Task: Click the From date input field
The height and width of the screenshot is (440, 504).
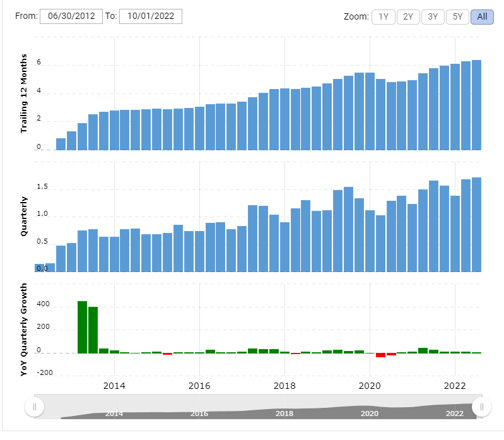Action: [71, 16]
